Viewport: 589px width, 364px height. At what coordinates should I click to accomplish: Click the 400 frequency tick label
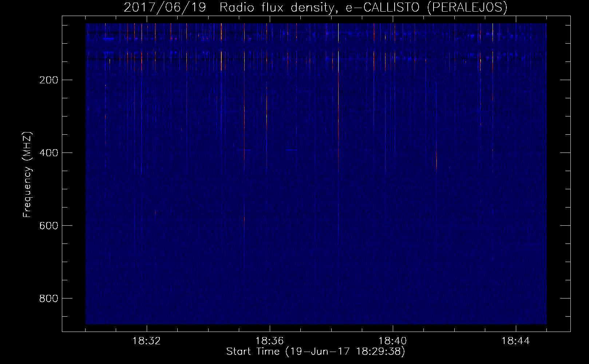click(x=49, y=153)
